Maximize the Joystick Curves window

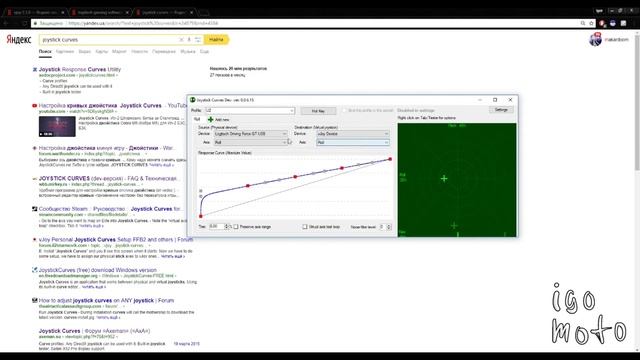[495, 100]
